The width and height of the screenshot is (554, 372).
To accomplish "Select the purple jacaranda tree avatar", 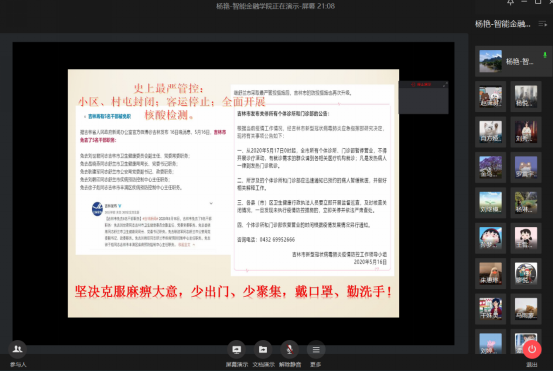I will tap(490, 167).
